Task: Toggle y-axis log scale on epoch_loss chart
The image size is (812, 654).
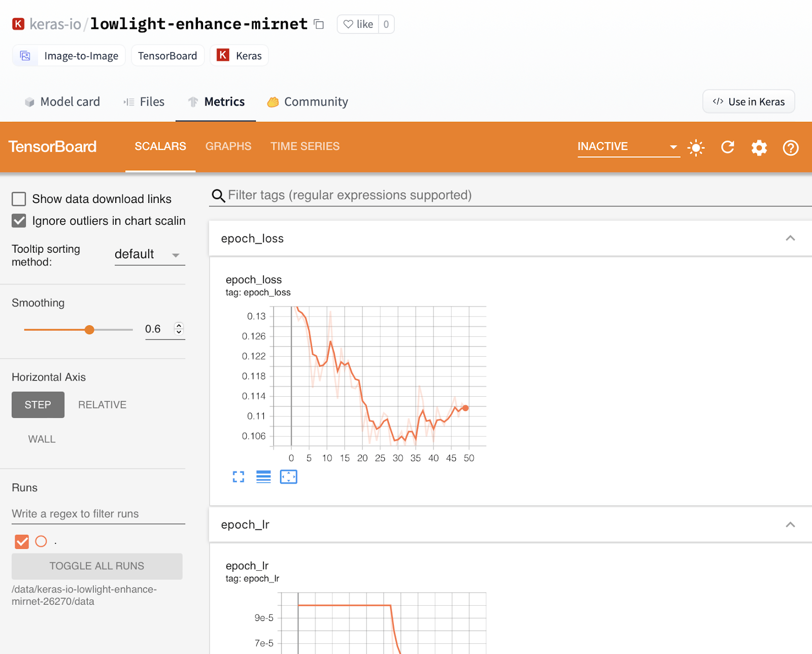Action: pos(263,476)
